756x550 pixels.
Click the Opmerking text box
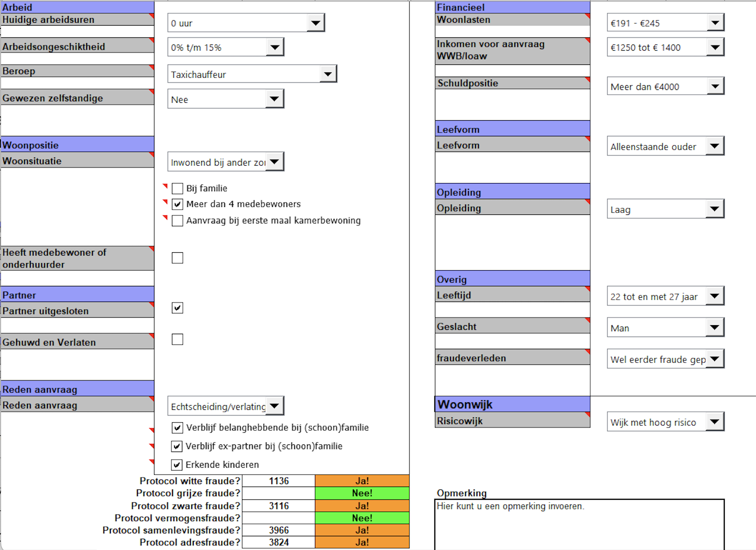click(579, 525)
